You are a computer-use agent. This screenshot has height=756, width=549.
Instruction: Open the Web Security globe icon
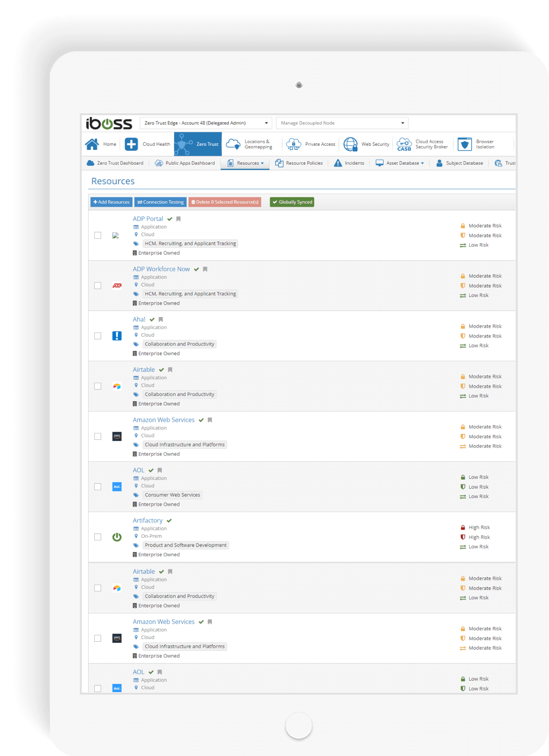pos(350,144)
